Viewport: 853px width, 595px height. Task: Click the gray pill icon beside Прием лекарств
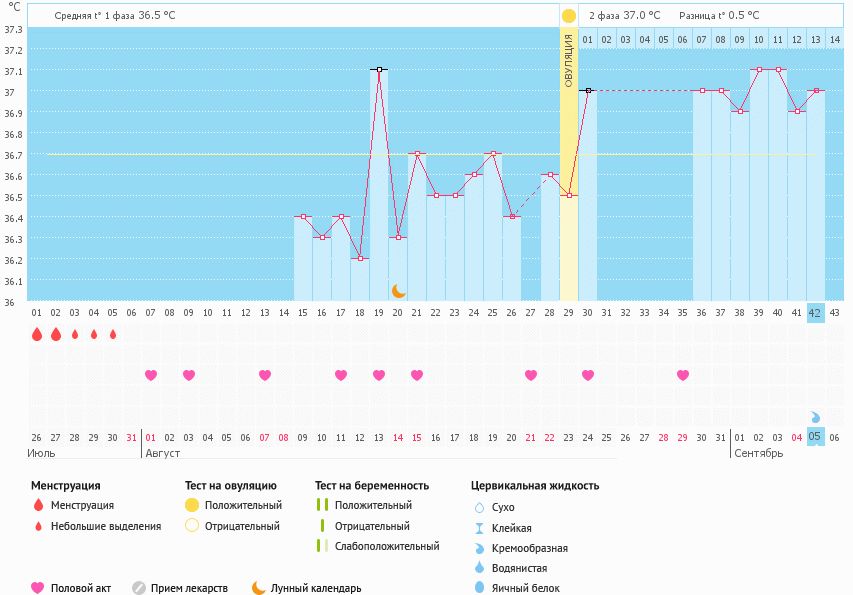pos(139,588)
